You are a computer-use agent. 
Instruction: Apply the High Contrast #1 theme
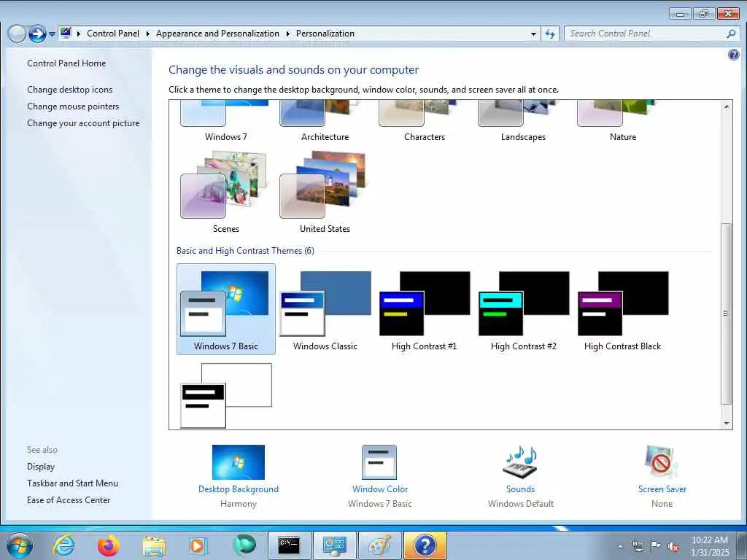(x=425, y=309)
